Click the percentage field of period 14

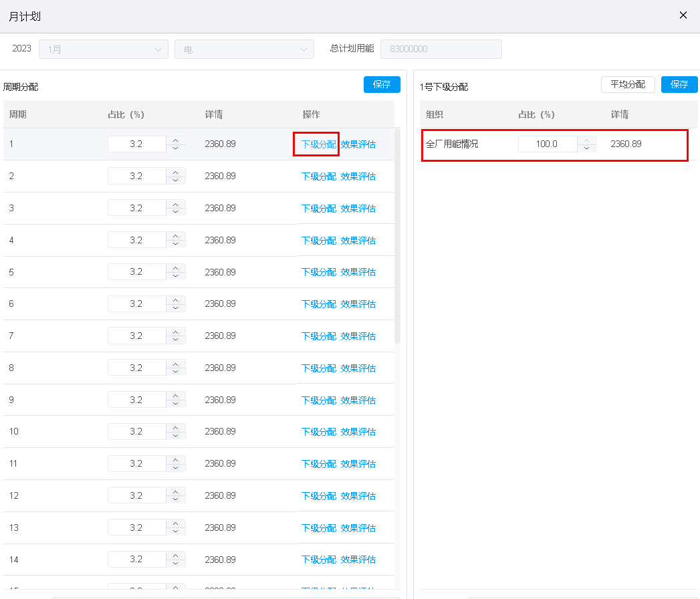click(136, 560)
